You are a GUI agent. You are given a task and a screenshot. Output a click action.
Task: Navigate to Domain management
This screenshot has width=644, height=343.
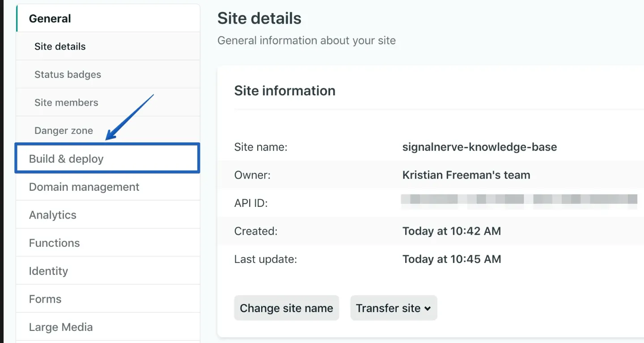[x=84, y=187]
